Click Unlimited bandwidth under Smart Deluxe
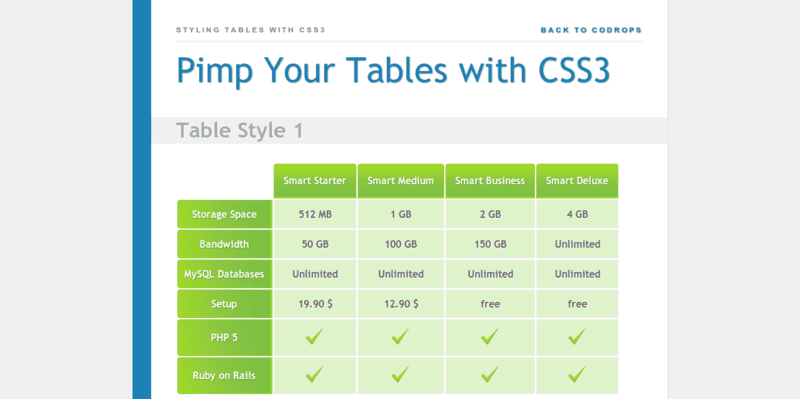 577,244
